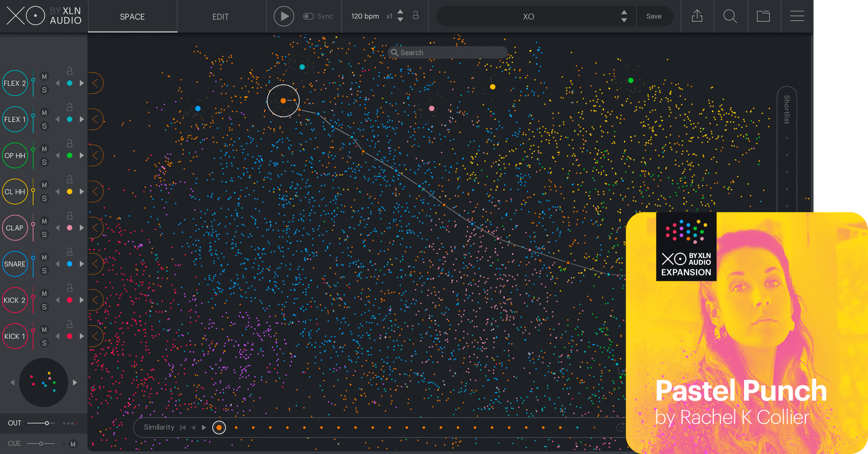The image size is (868, 454).
Task: Go to the previous similar sample
Action: [193, 427]
